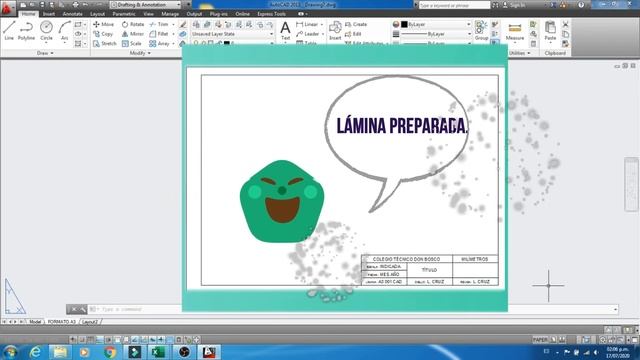Click Edit block
Viewport: 640px width, 360px height.
[353, 34]
